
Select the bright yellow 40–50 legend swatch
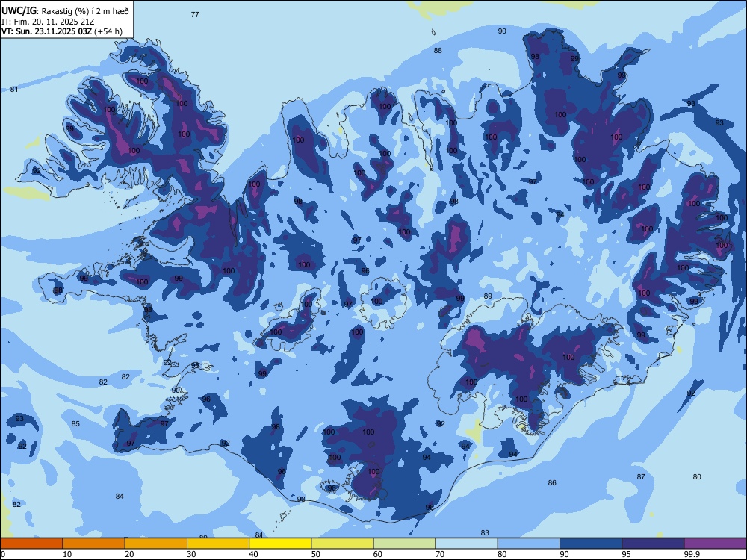(x=280, y=544)
